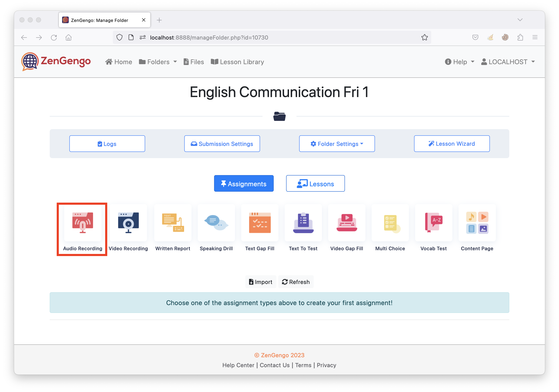Open the Folder Settings dropdown
The width and height of the screenshot is (559, 392).
[x=337, y=144]
